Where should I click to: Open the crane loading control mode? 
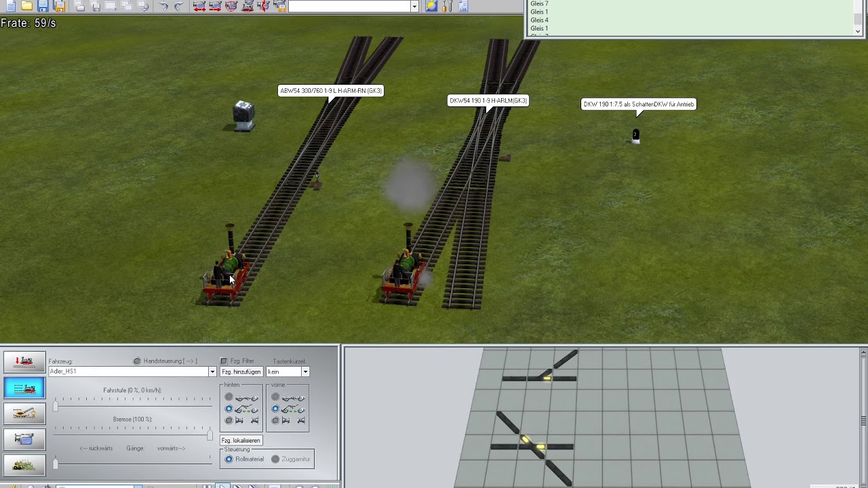click(24, 413)
